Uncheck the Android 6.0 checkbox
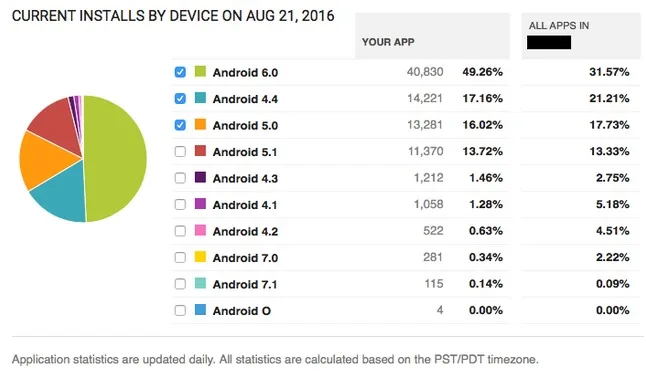 (x=180, y=72)
